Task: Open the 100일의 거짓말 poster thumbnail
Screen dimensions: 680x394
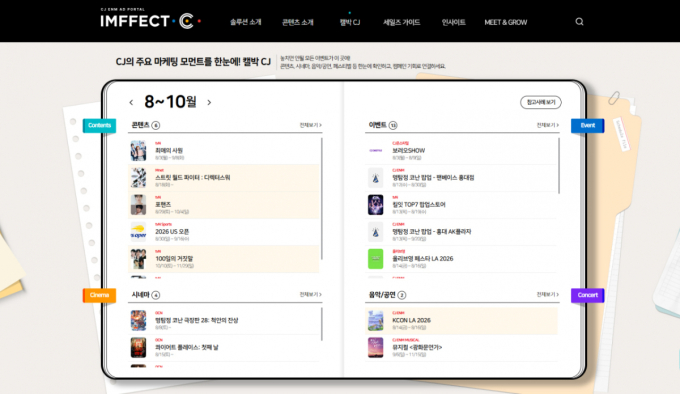Action: pyautogui.click(x=138, y=259)
